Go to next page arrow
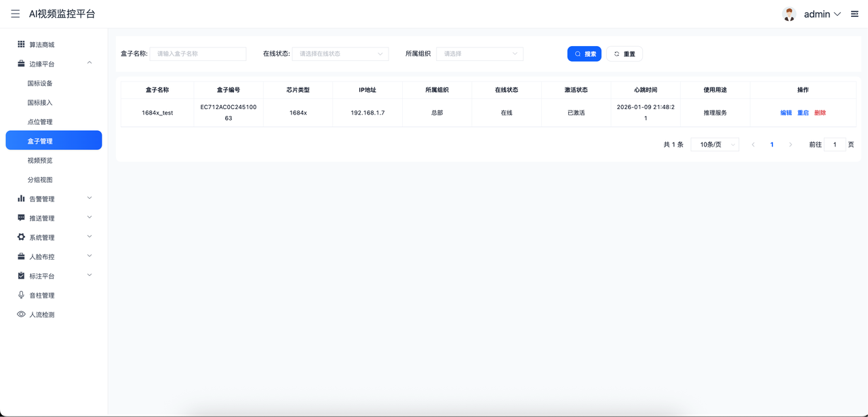This screenshot has height=417, width=868. point(790,144)
